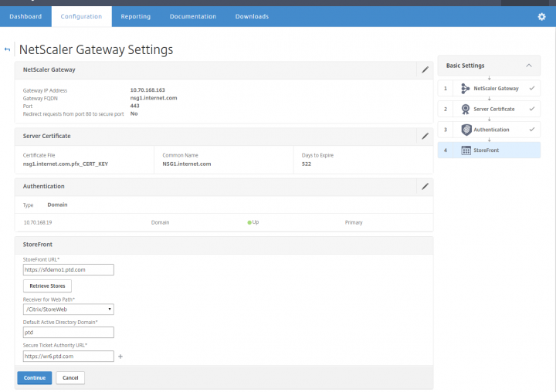Open the Reporting tab
The image size is (556, 392).
click(x=136, y=16)
